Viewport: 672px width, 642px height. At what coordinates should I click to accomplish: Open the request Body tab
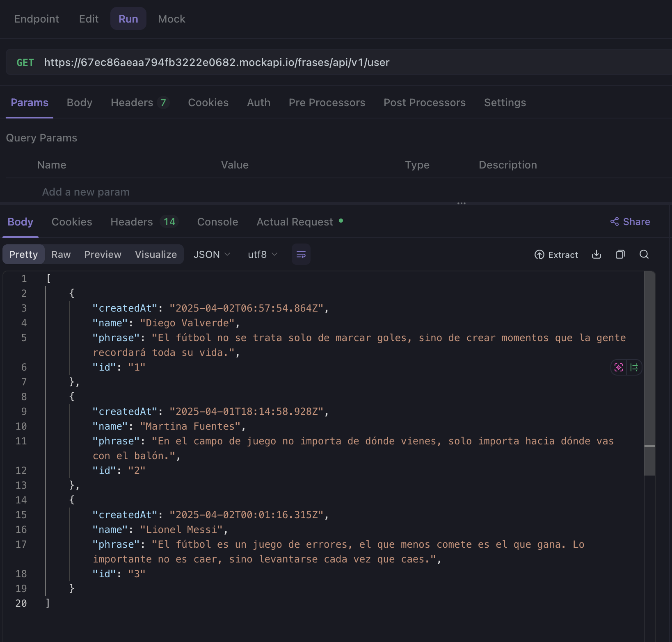coord(80,103)
